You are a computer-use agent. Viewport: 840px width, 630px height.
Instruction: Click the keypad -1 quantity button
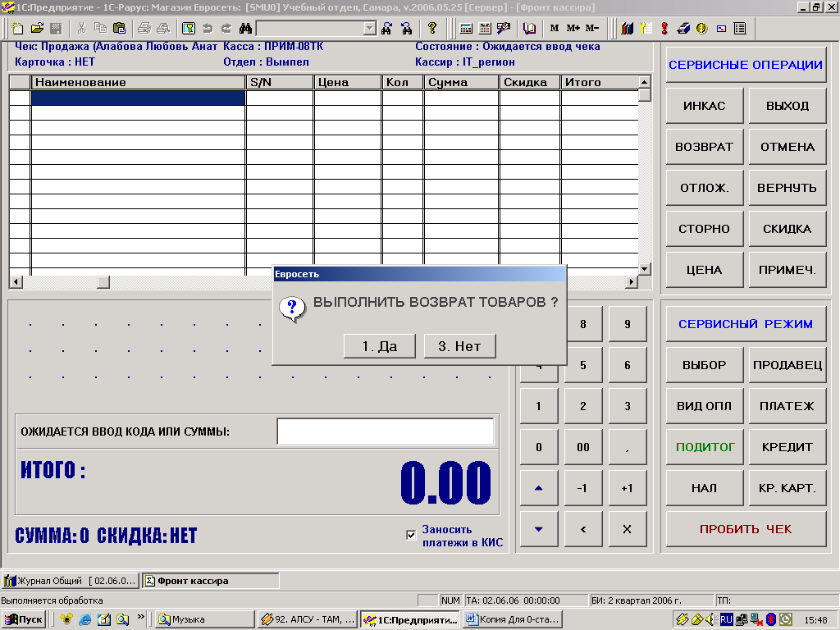(583, 488)
